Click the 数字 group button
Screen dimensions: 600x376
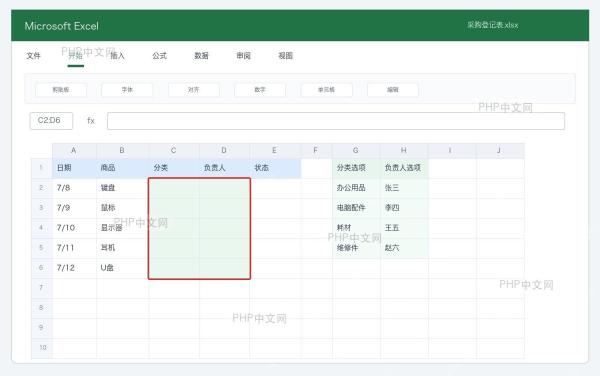coord(260,90)
